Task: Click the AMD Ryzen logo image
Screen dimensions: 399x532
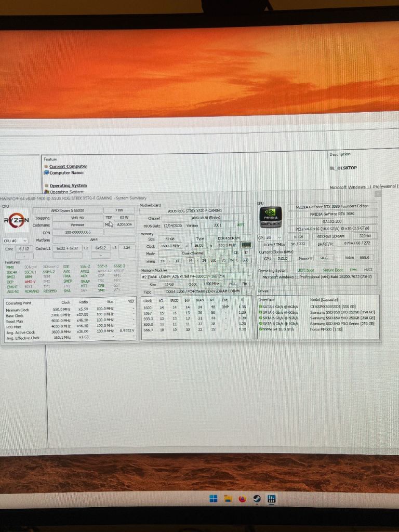Action: tap(17, 220)
